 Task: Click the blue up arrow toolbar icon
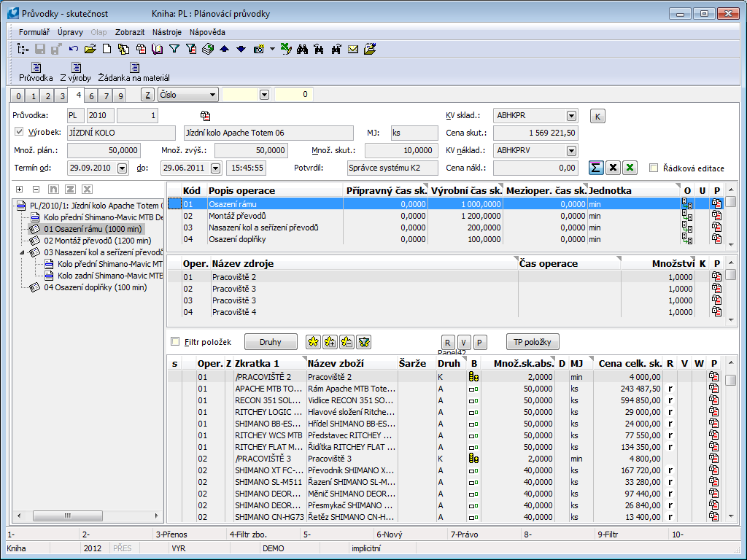224,50
